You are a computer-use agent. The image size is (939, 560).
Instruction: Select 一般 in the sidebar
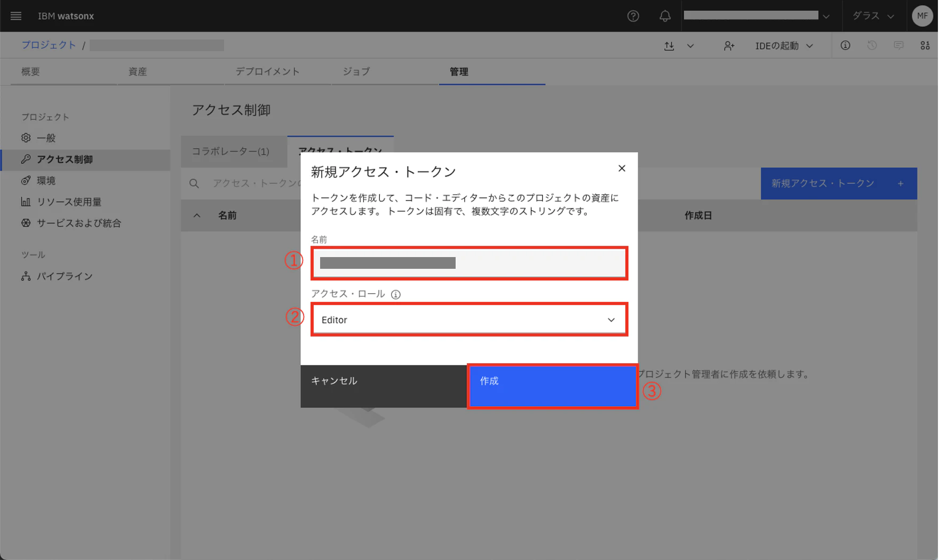click(x=85, y=138)
